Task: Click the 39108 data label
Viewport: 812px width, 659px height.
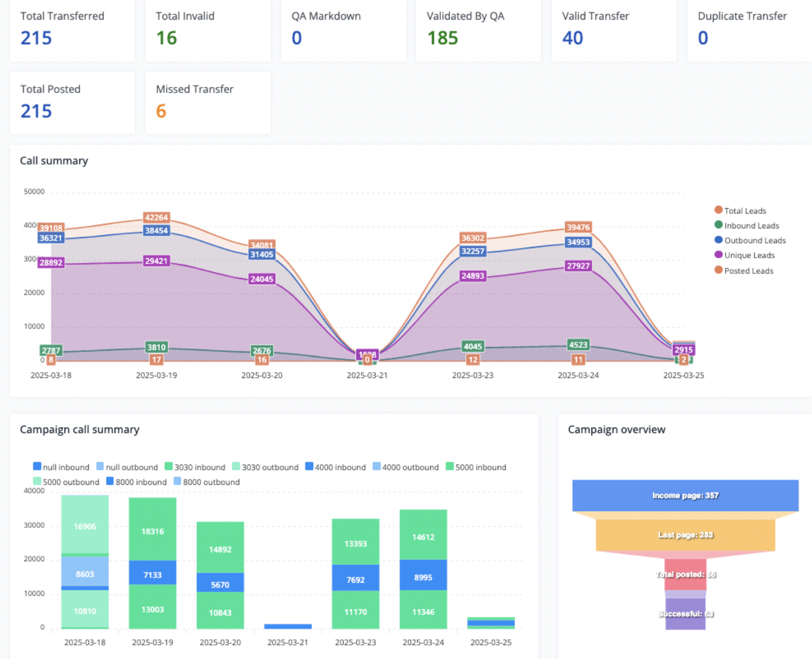Action: tap(51, 228)
